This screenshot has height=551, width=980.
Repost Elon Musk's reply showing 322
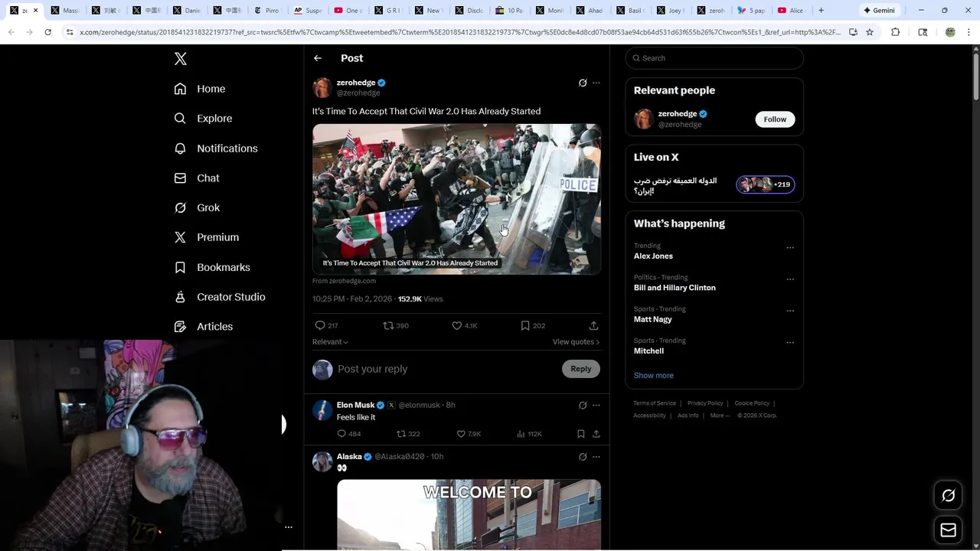401,434
